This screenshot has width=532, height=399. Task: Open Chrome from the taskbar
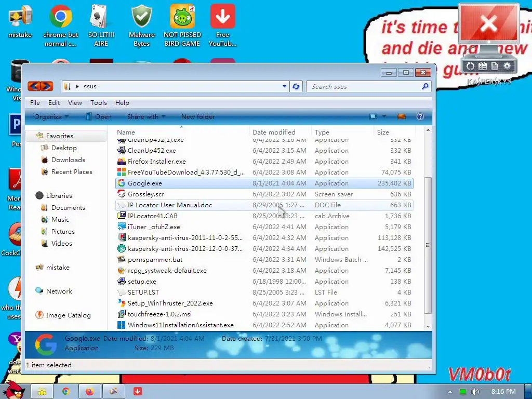tap(66, 392)
